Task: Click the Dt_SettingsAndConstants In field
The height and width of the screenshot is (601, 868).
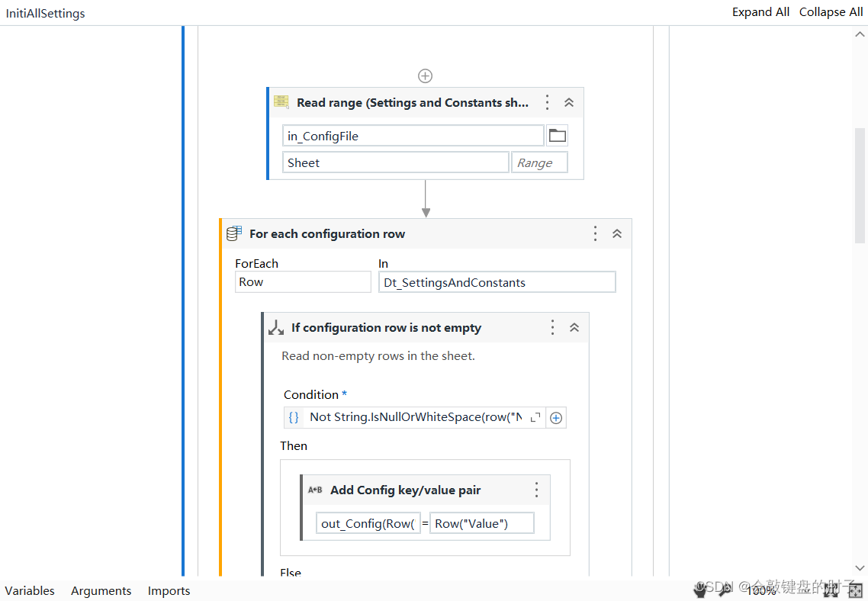Action: click(497, 281)
